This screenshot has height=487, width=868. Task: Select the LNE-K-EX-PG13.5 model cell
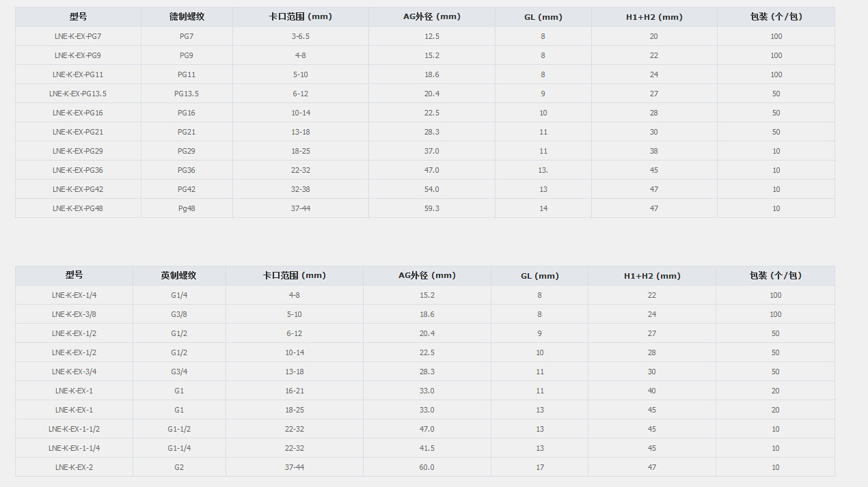point(78,94)
